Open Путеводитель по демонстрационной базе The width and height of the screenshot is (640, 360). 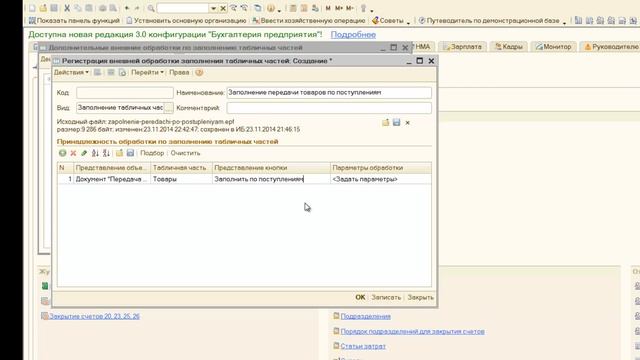point(492,20)
